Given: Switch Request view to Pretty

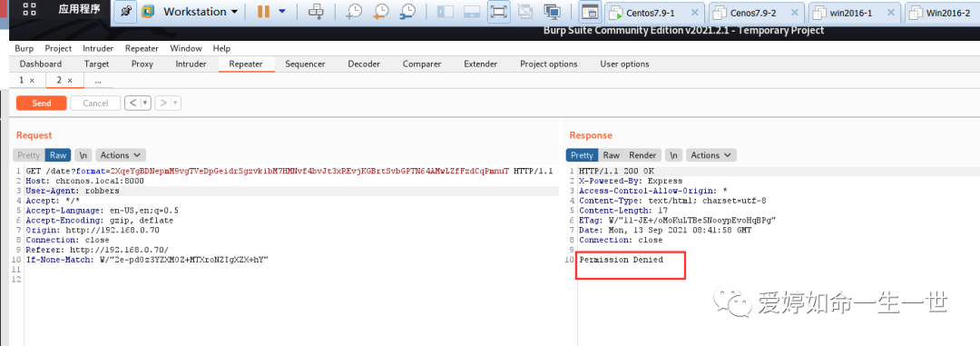Looking at the screenshot, I should pyautogui.click(x=28, y=155).
